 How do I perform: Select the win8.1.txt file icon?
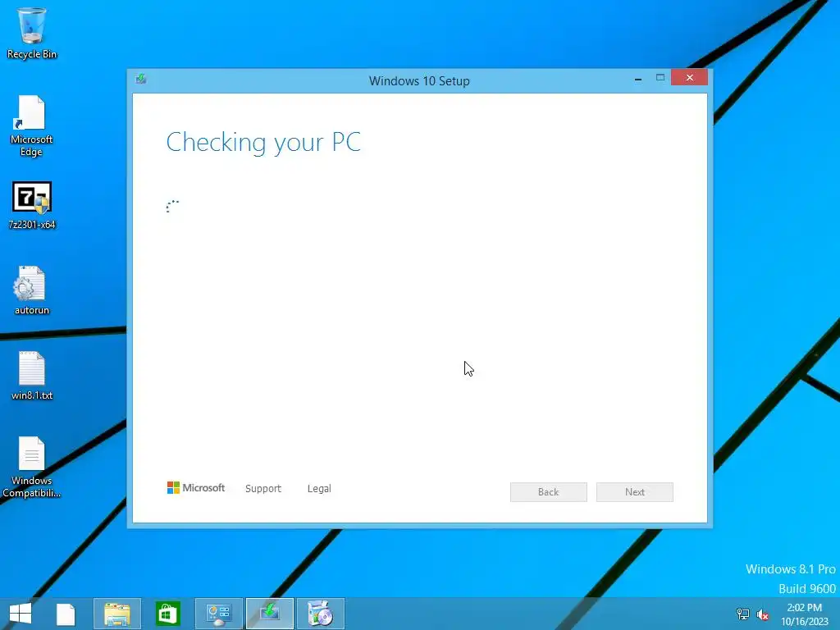point(32,376)
